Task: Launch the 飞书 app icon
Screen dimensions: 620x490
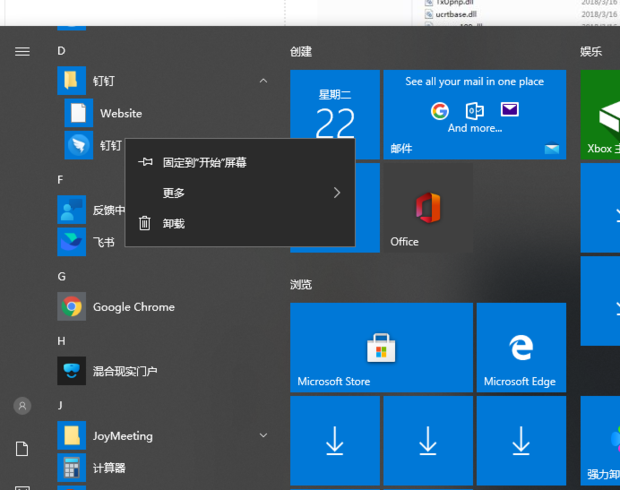Action: tap(72, 242)
